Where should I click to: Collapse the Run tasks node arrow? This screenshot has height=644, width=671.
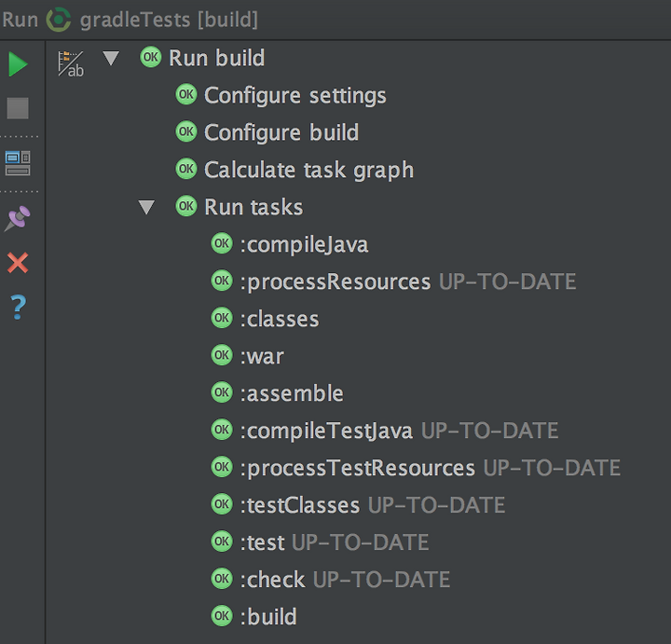[x=146, y=207]
